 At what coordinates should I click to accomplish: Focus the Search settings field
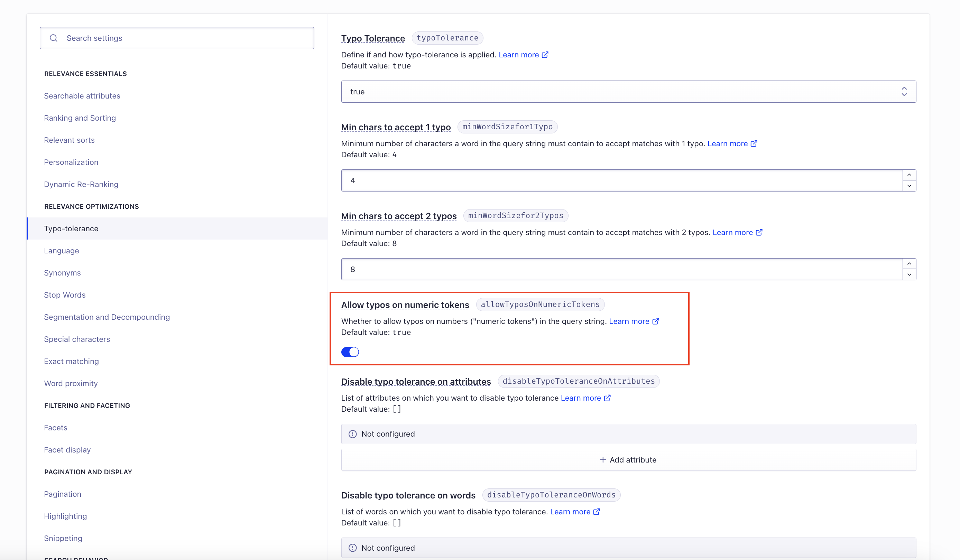tap(177, 38)
